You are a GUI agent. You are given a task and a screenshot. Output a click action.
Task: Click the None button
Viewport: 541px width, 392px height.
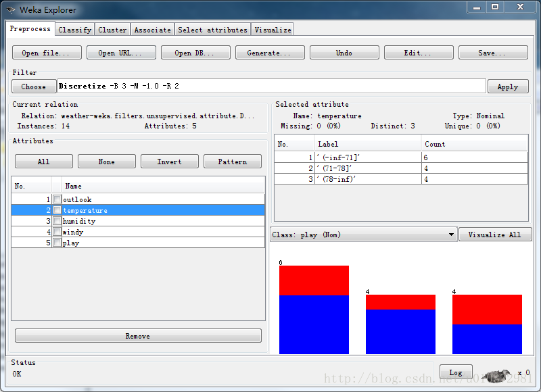coord(107,162)
